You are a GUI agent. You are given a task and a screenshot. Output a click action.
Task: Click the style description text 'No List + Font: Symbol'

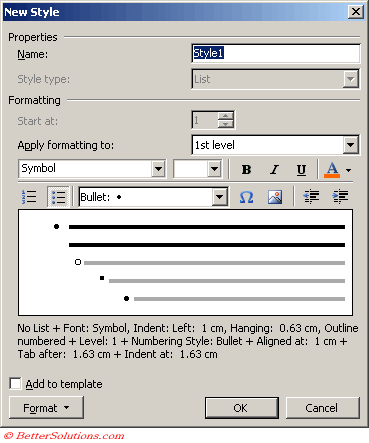[73, 328]
